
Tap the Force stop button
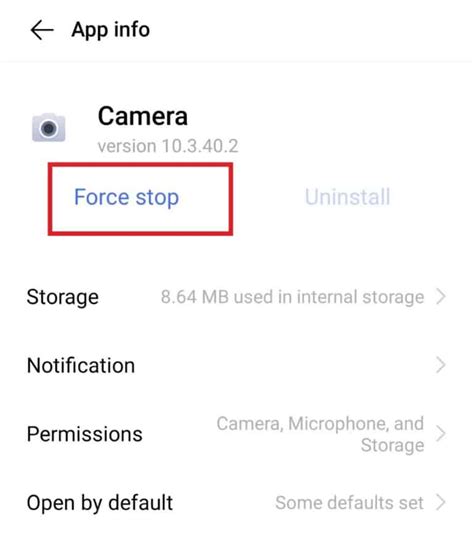(x=126, y=198)
